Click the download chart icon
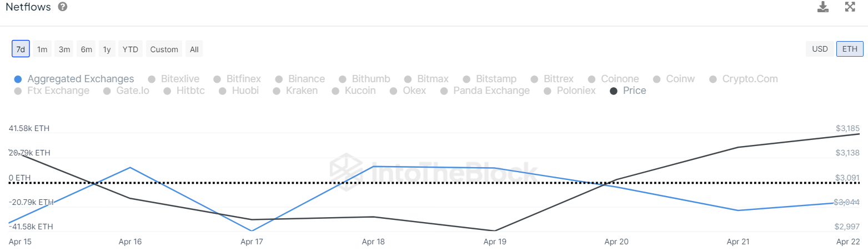The image size is (868, 251). pyautogui.click(x=823, y=7)
